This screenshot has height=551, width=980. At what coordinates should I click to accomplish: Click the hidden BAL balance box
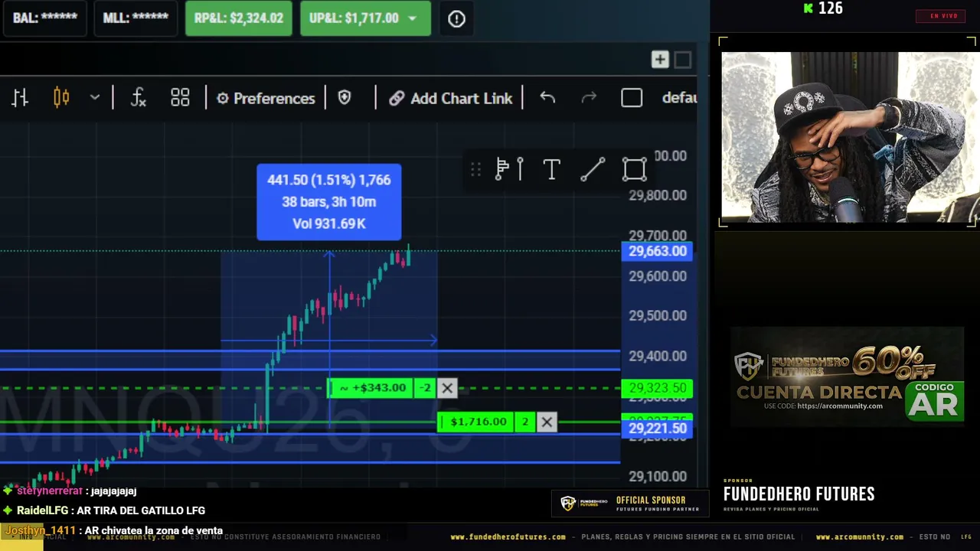45,18
